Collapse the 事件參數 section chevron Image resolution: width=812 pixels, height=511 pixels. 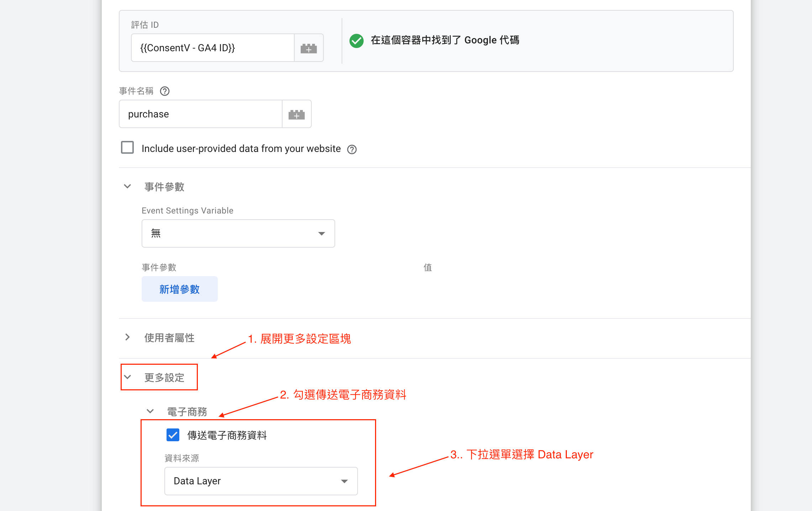(127, 186)
